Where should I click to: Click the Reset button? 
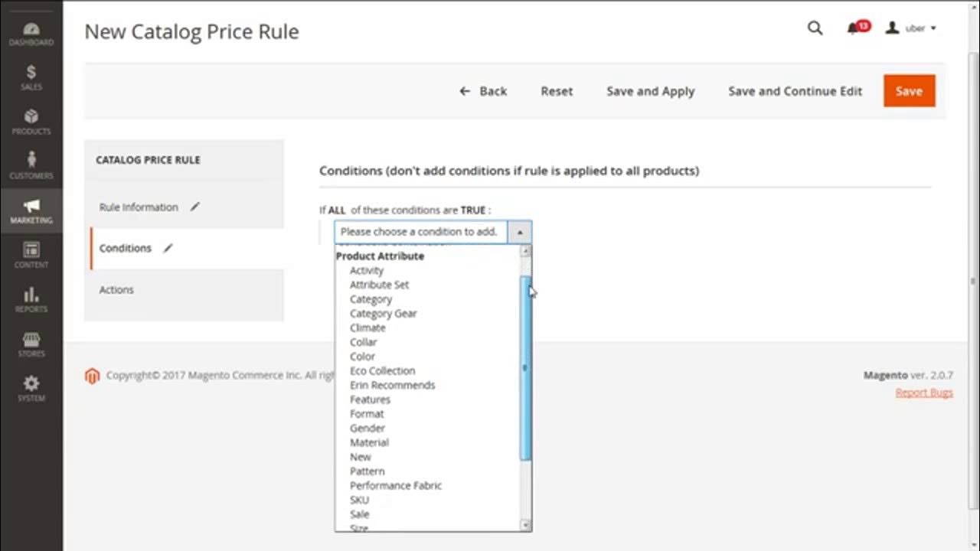click(557, 91)
